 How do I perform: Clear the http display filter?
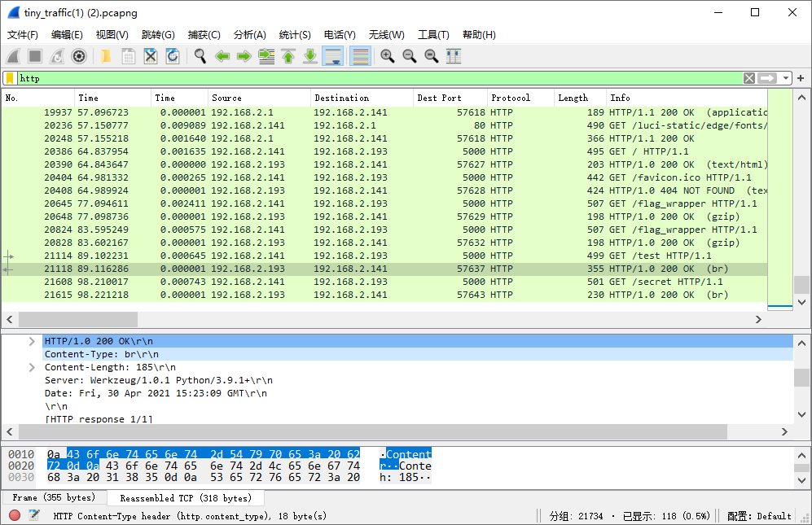coord(748,78)
